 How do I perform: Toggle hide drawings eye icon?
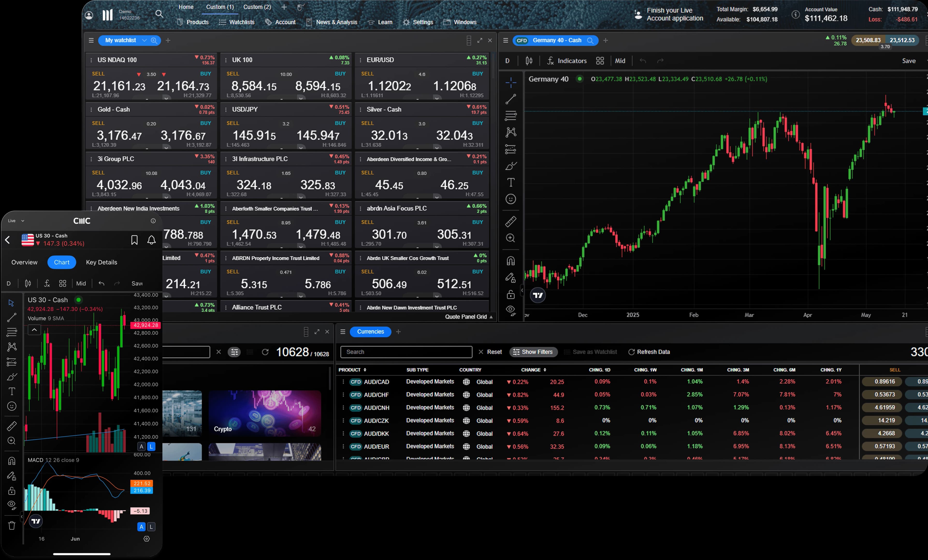(x=510, y=310)
